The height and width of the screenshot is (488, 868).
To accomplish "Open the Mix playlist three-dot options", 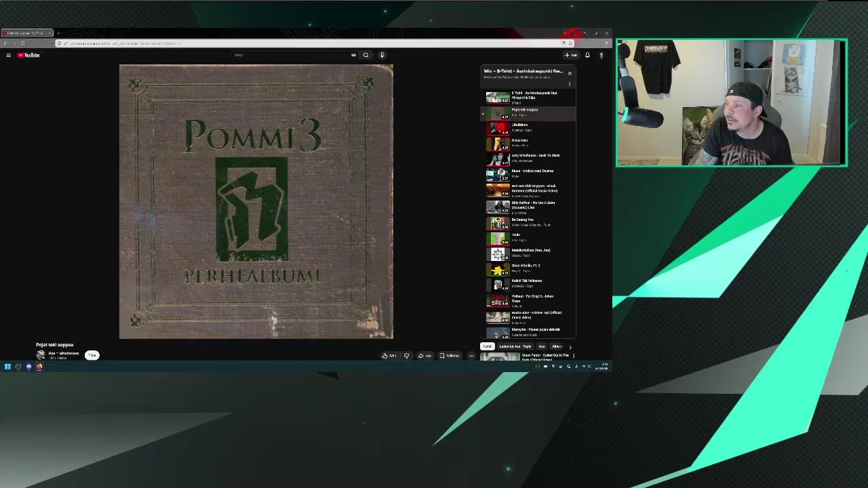I will click(x=570, y=84).
